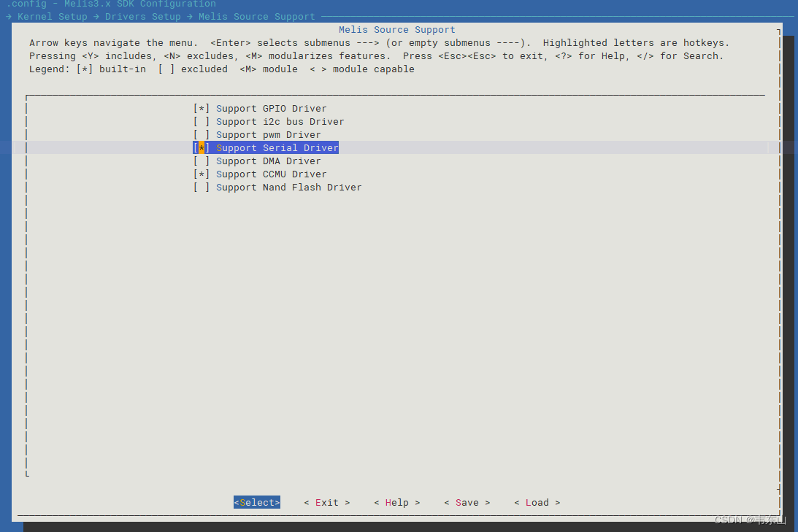This screenshot has width=798, height=532.
Task: Enable the Support Nand Flash Driver checkbox
Action: [202, 188]
